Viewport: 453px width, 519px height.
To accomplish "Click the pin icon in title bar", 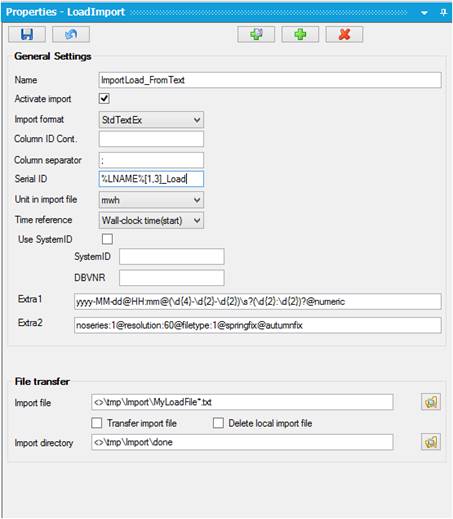I will (443, 12).
